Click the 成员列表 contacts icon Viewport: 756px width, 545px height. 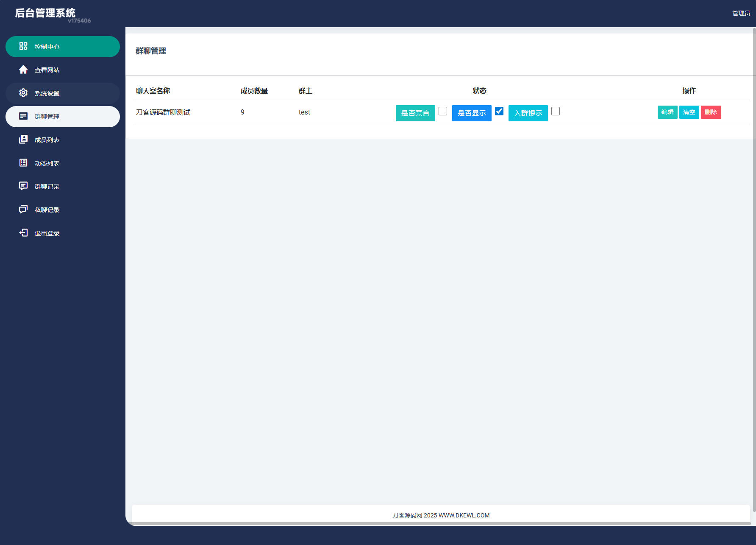23,140
